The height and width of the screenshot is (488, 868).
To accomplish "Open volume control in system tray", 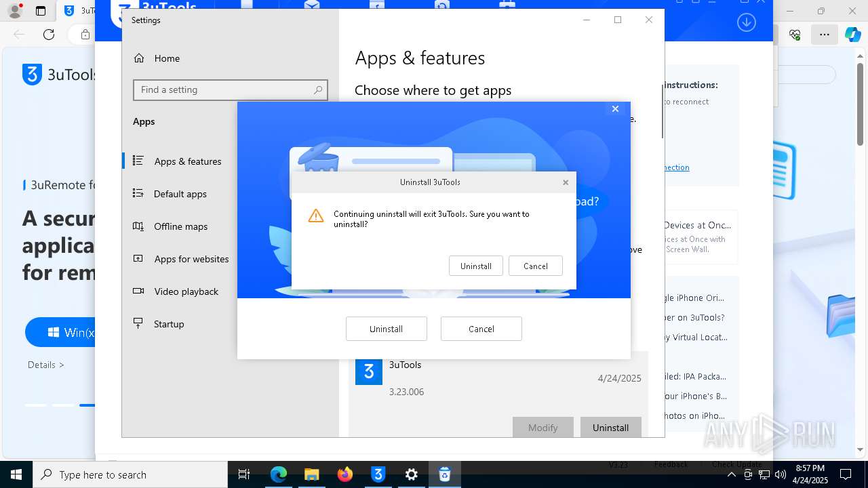I will 780,474.
